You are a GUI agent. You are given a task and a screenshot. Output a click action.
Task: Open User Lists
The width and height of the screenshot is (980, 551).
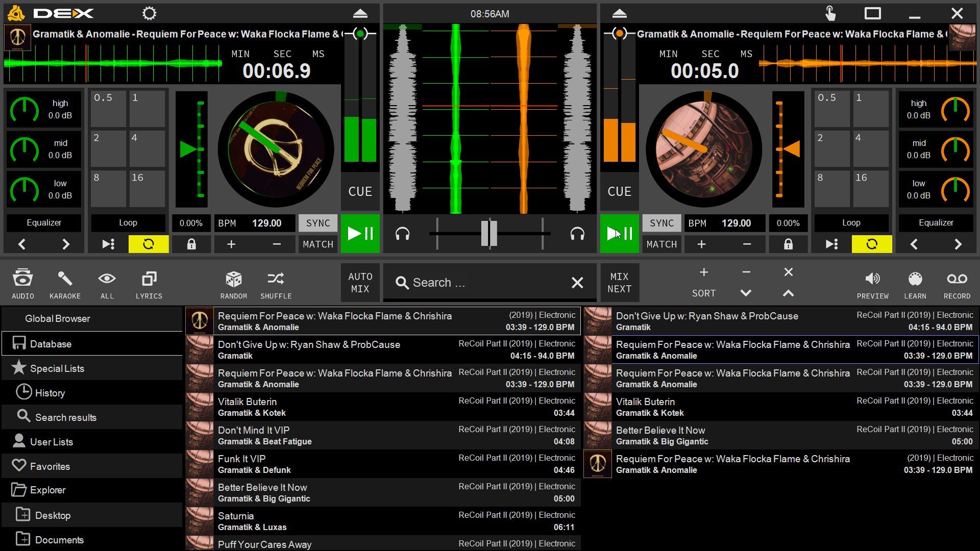coord(92,442)
